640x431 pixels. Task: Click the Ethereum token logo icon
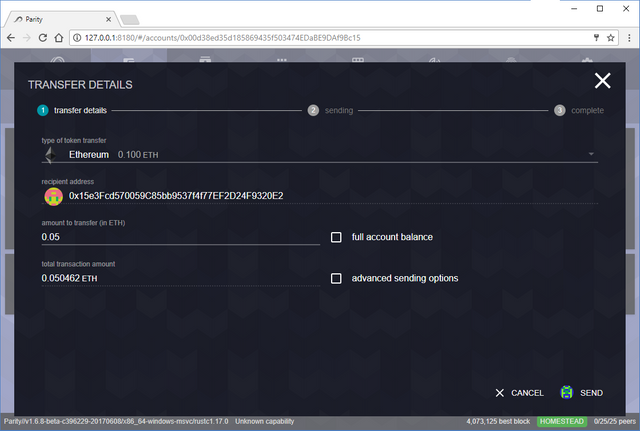pyautogui.click(x=51, y=155)
